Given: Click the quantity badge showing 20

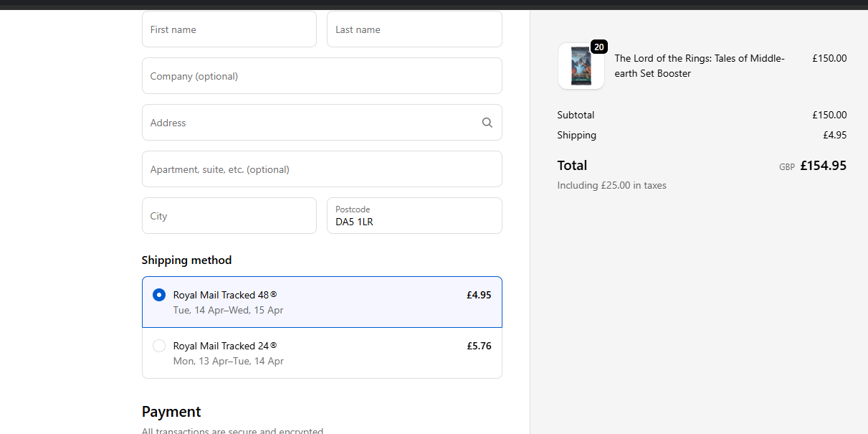Looking at the screenshot, I should pos(599,47).
